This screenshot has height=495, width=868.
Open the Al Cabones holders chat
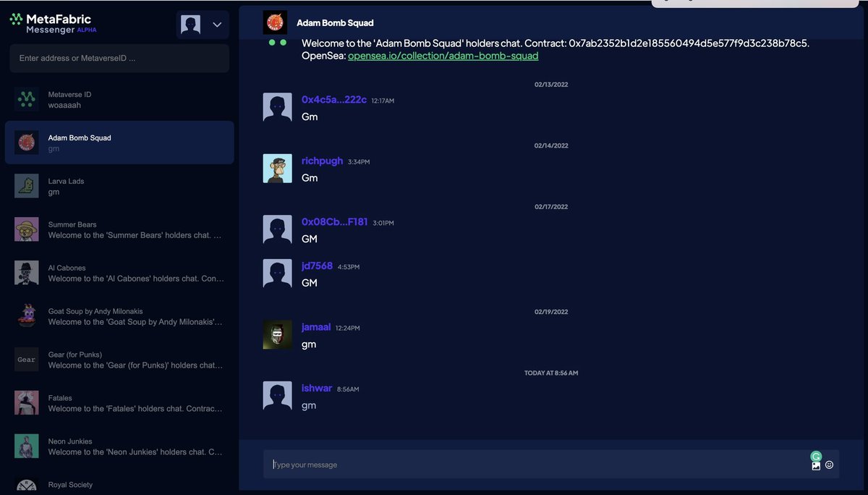(119, 273)
